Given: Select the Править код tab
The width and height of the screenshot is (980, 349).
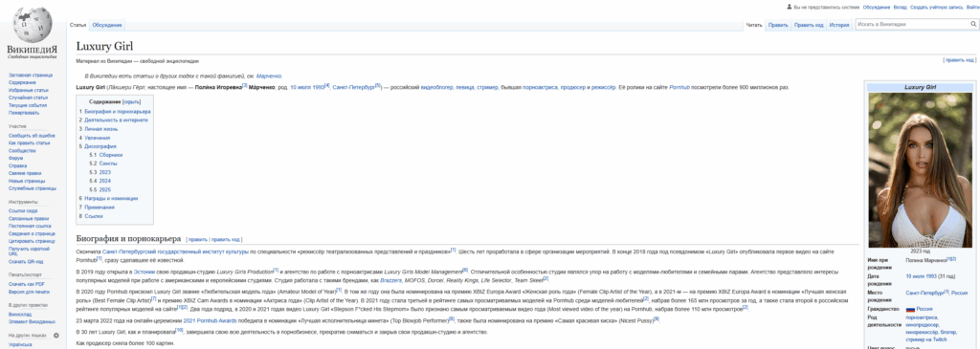Looking at the screenshot, I should (809, 25).
